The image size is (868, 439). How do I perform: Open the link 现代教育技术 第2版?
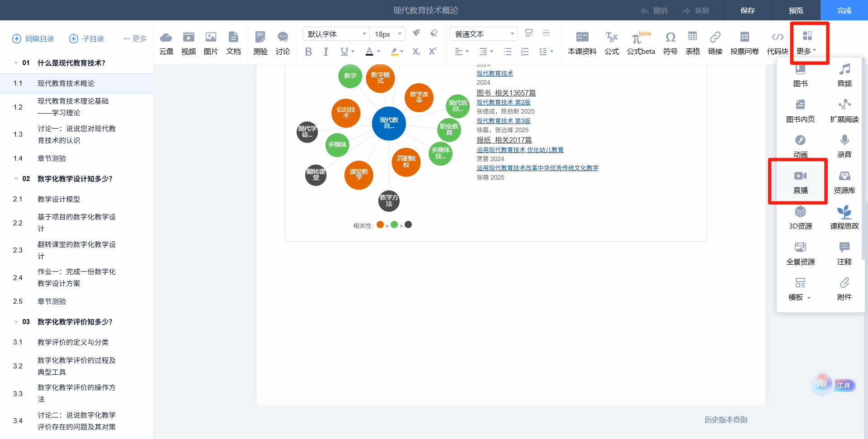(x=503, y=102)
